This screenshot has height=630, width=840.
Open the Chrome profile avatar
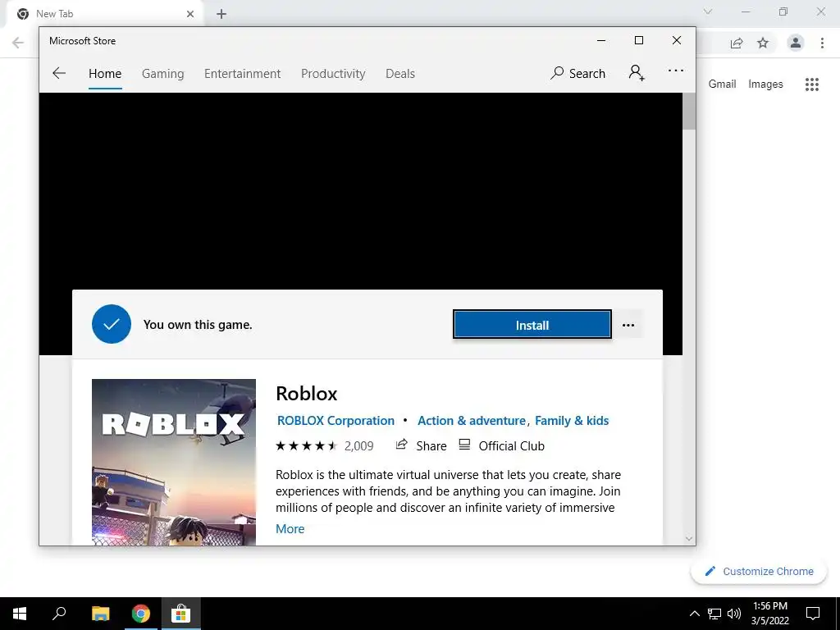click(x=796, y=43)
